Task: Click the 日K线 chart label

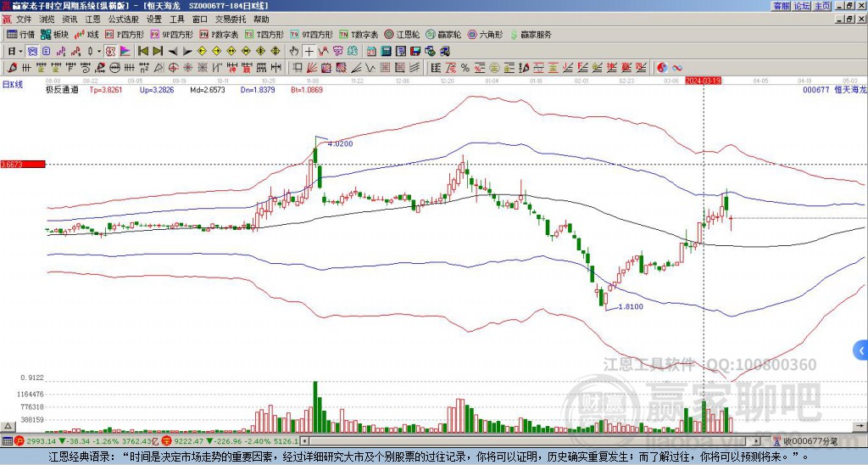Action: coord(13,85)
